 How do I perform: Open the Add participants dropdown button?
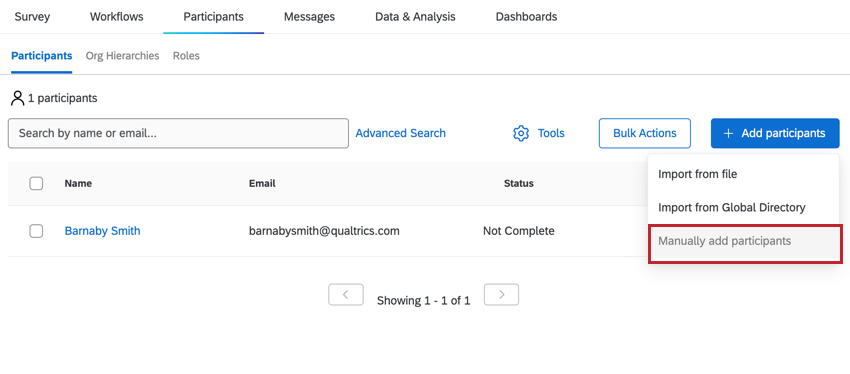tap(775, 133)
